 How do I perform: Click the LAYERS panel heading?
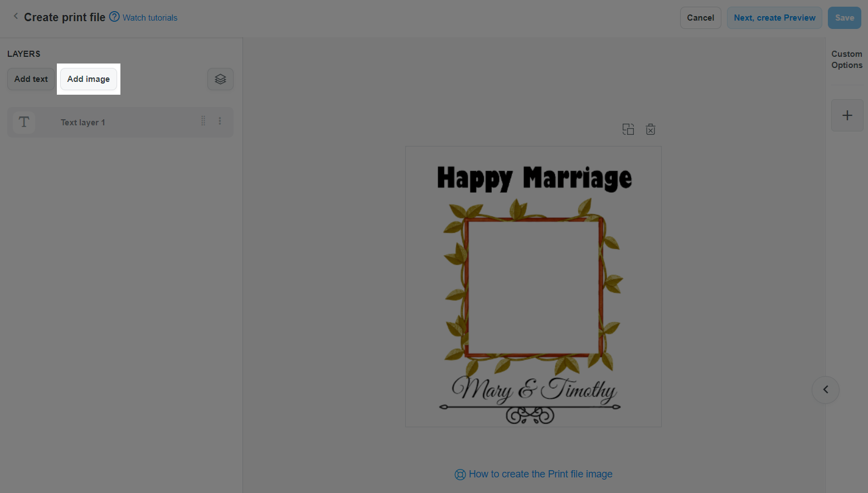coord(24,54)
